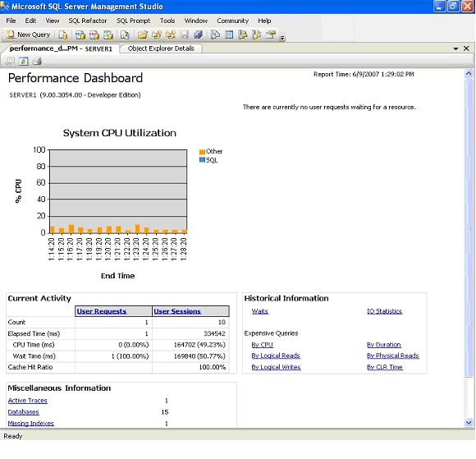
Task: Close the performance dashboard document tab
Action: coord(466,48)
